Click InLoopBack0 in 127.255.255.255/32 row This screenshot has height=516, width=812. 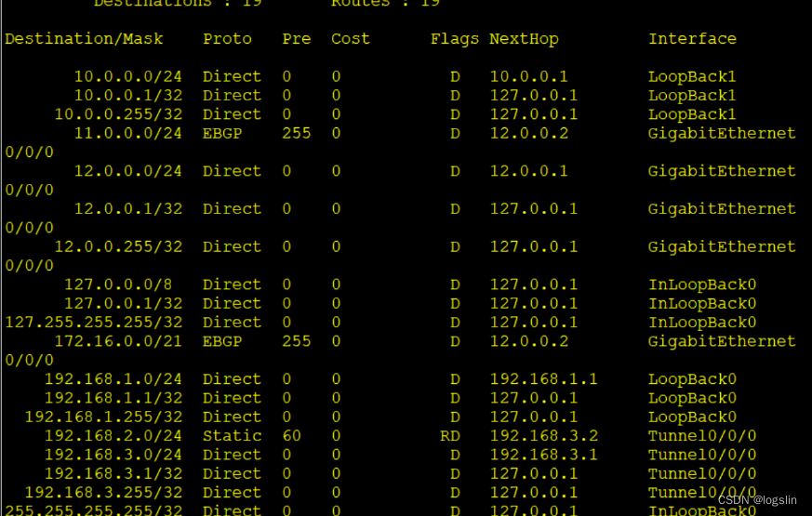click(x=702, y=323)
